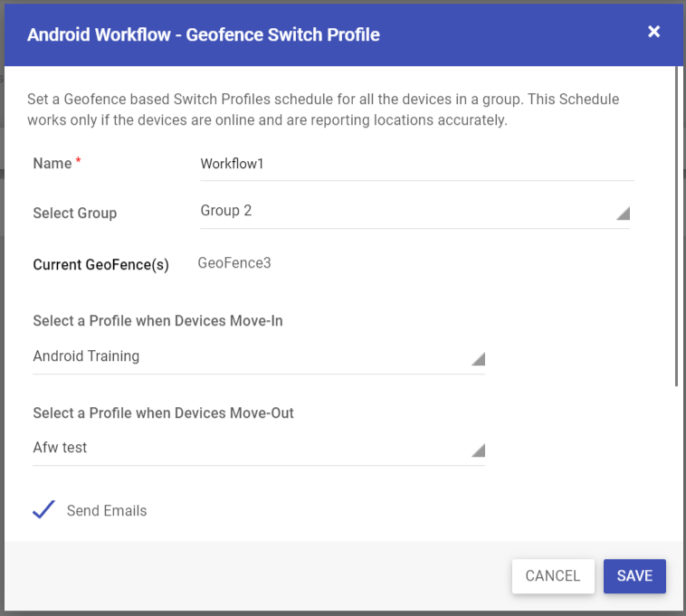The height and width of the screenshot is (616, 686).
Task: Click the Name field containing Workflow1
Action: click(417, 165)
